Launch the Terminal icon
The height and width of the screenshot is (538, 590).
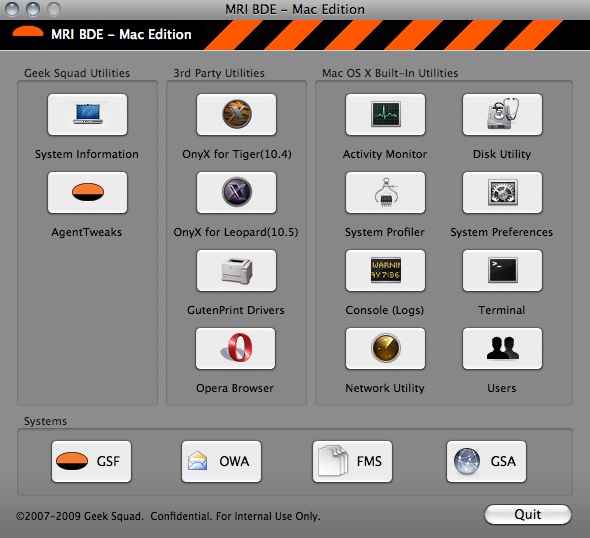[502, 270]
